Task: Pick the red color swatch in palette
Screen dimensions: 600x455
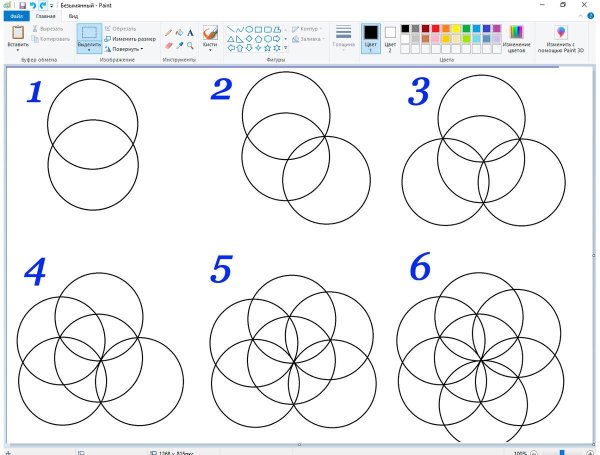Action: (438, 28)
